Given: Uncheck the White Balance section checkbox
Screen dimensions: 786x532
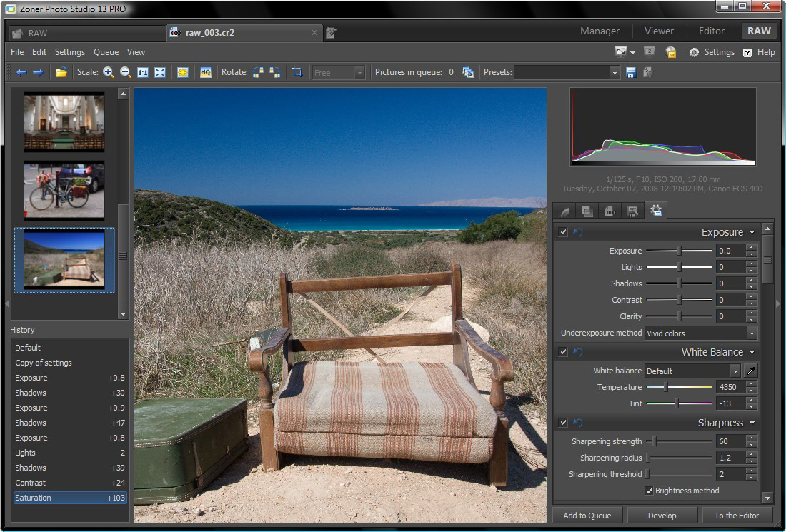Looking at the screenshot, I should coord(562,351).
